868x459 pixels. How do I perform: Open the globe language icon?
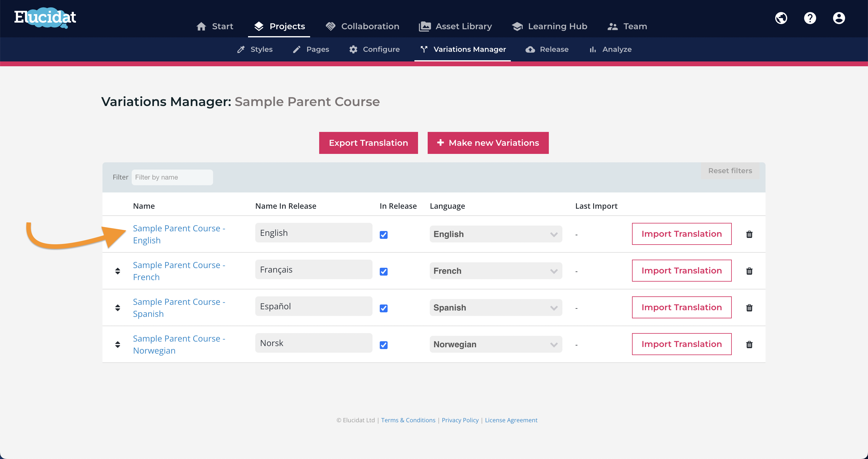[781, 18]
